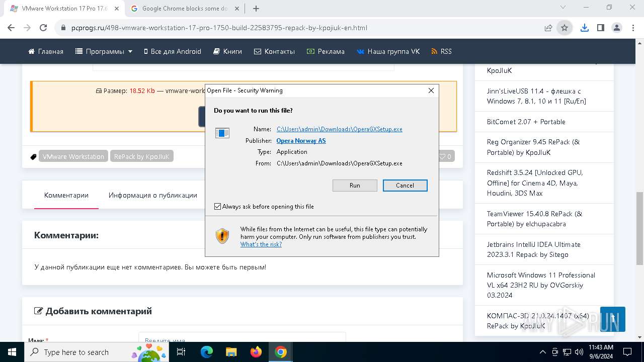Switch to Google Chrome blocks tab
644x362 pixels.
(184, 9)
